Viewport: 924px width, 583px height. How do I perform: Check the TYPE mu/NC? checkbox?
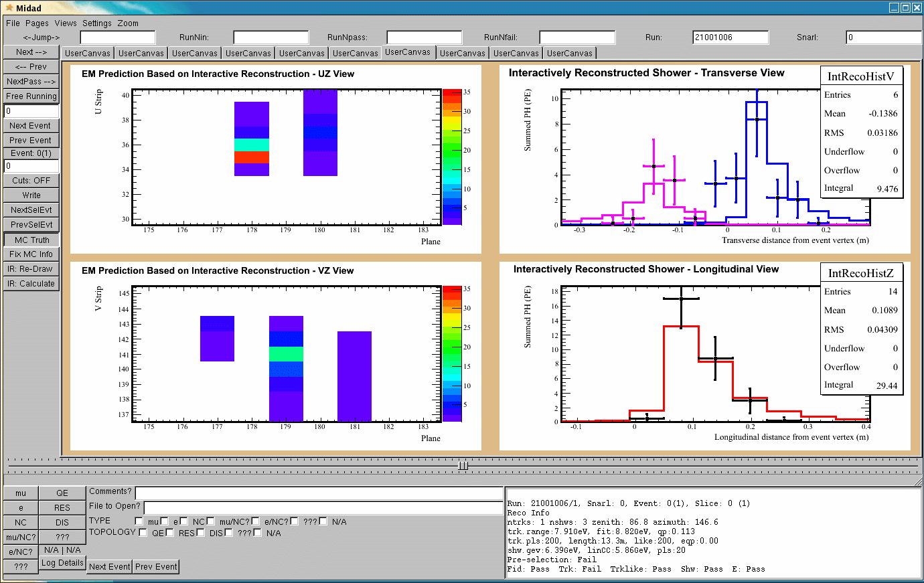click(x=211, y=521)
